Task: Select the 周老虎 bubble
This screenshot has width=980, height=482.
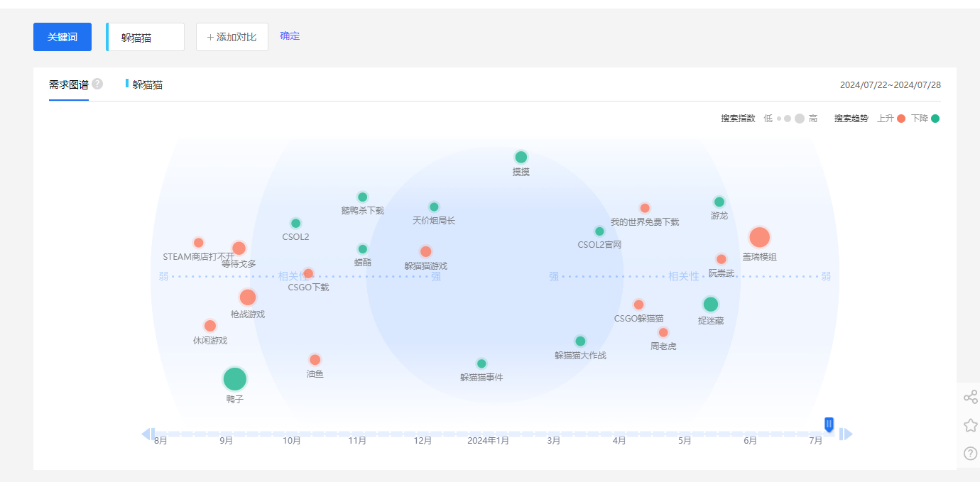Action: pos(663,332)
